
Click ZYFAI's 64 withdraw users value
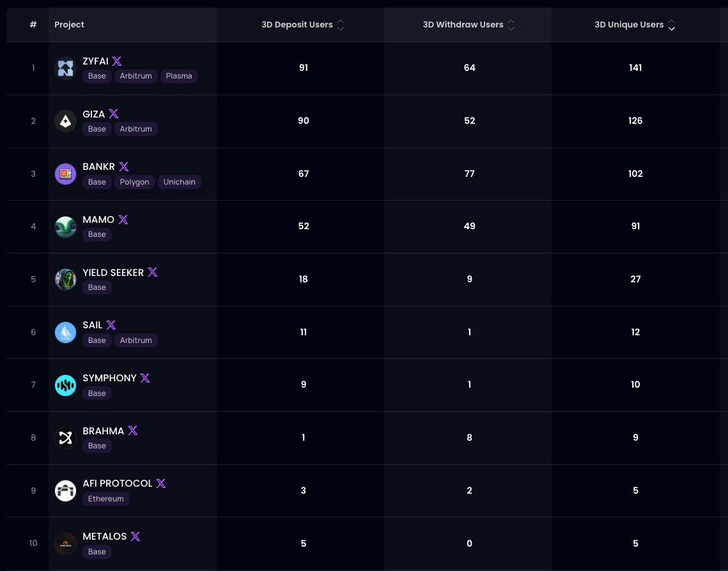coord(469,68)
